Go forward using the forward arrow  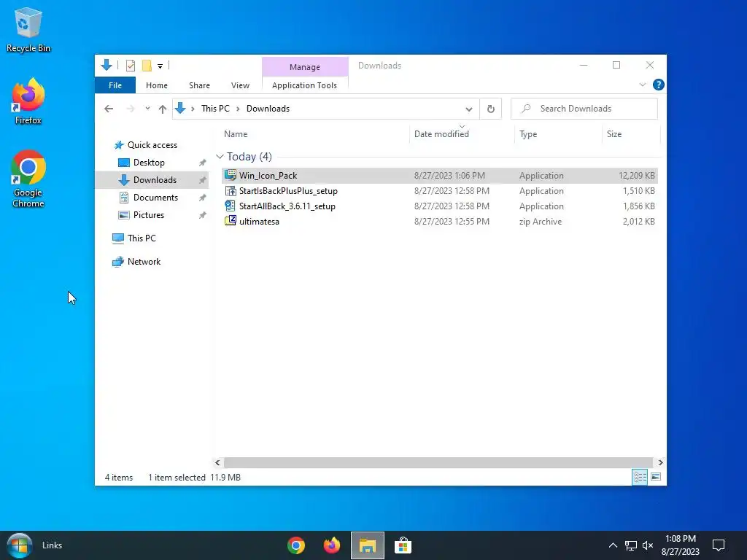point(130,109)
